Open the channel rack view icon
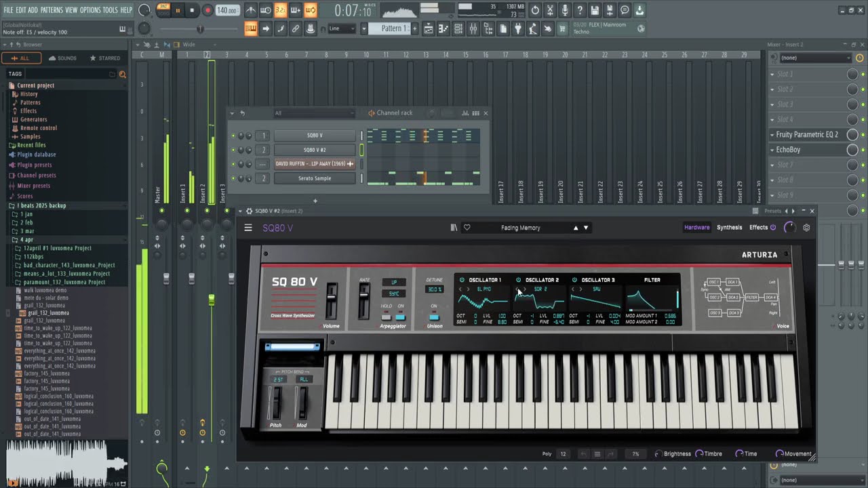 point(458,28)
